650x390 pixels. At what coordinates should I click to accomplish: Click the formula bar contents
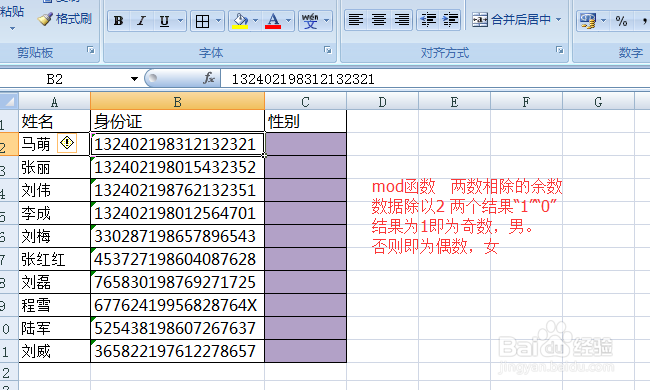pyautogui.click(x=435, y=79)
